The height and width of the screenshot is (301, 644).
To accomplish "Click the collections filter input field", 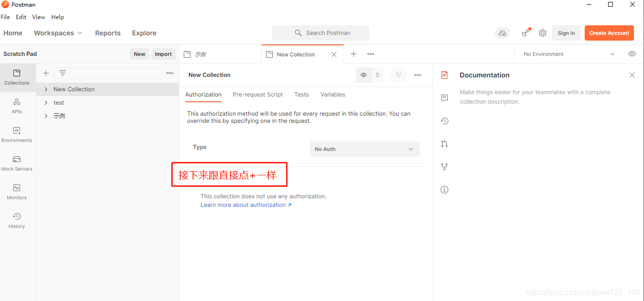I will tap(108, 73).
